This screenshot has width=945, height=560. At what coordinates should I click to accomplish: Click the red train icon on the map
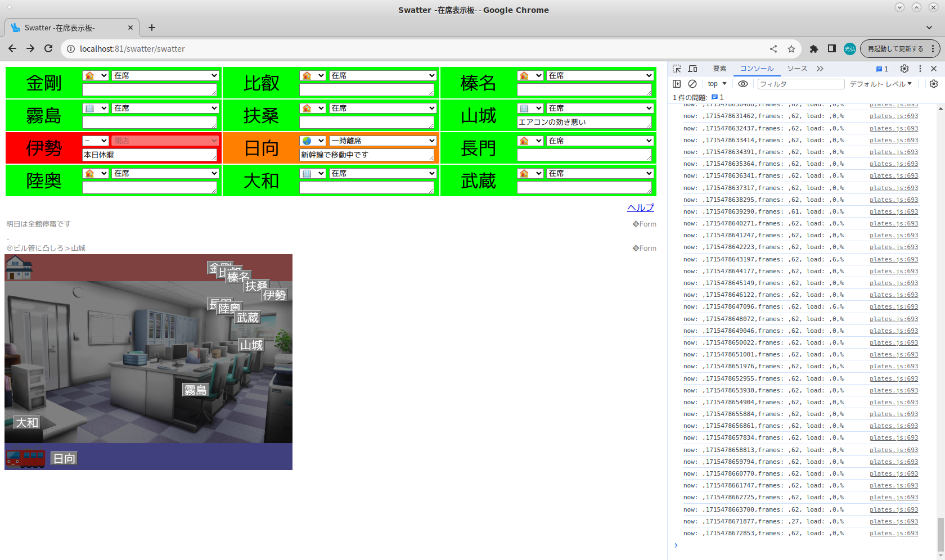[x=25, y=458]
